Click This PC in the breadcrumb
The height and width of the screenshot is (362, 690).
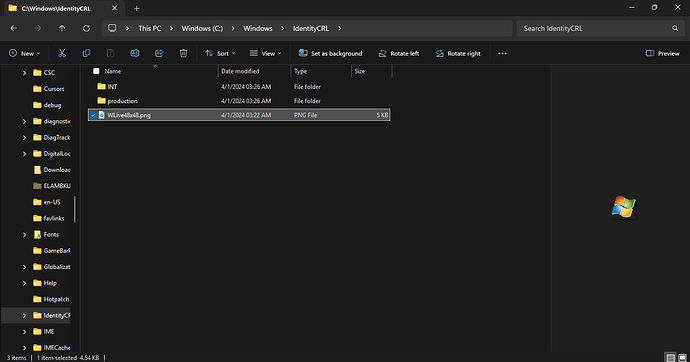pos(150,28)
